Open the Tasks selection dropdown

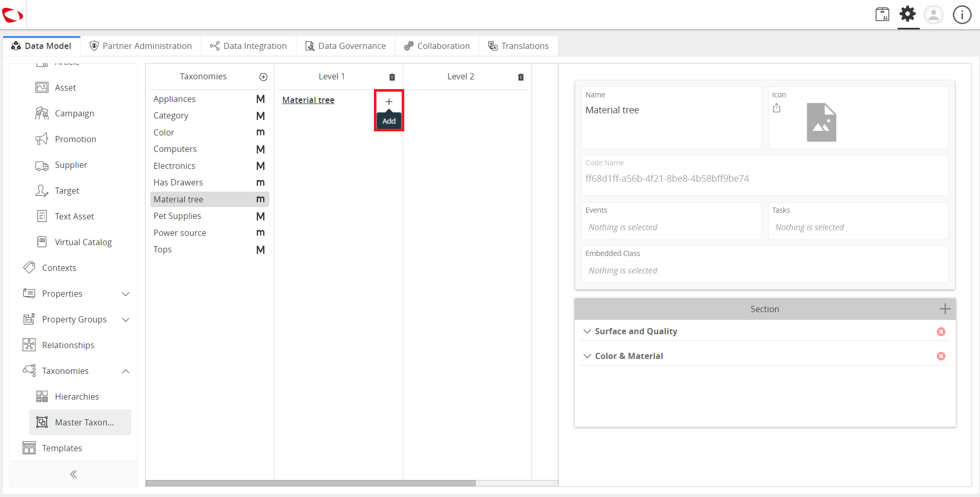858,227
